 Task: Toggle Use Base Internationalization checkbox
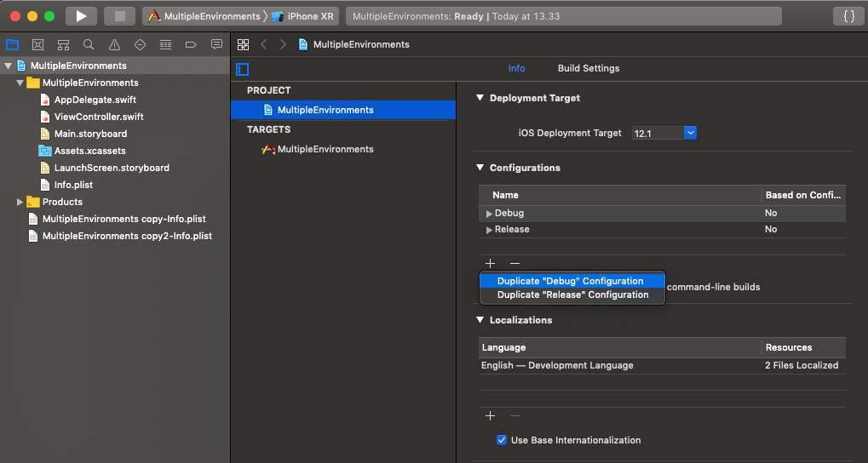[502, 440]
